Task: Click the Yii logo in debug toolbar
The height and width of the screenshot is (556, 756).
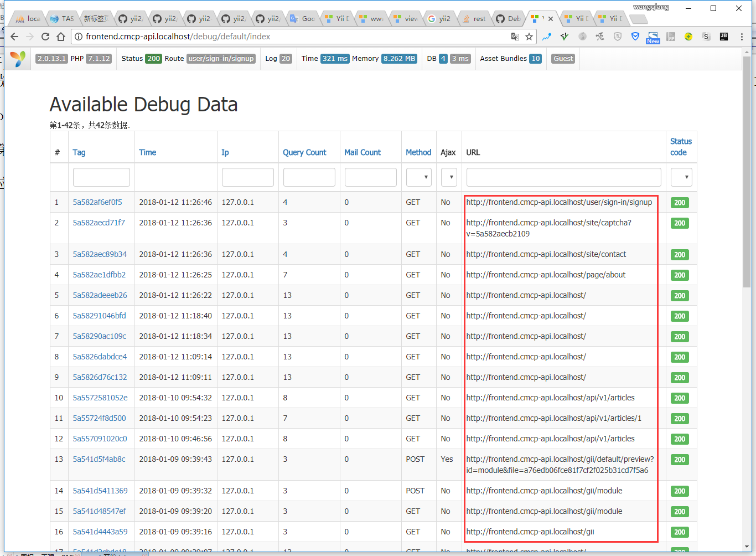Action: click(x=18, y=59)
